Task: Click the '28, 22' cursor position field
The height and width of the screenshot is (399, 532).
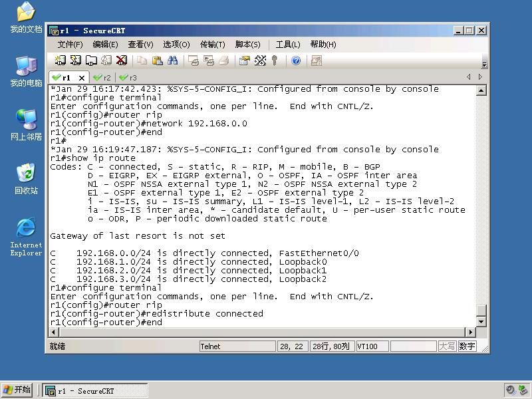Action: [x=293, y=346]
